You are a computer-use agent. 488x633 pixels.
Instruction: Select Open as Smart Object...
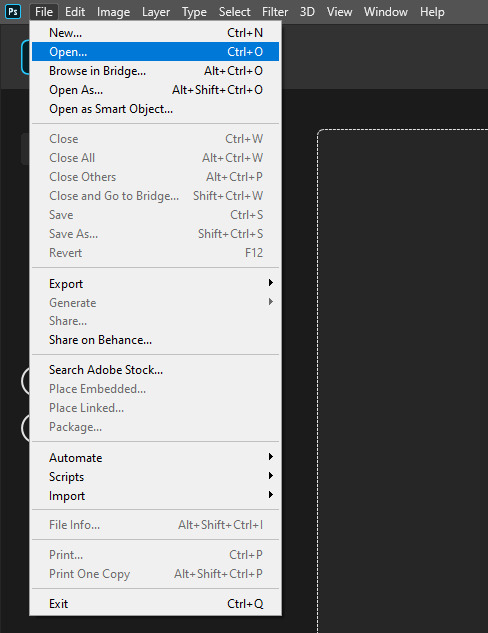[x=155, y=109]
